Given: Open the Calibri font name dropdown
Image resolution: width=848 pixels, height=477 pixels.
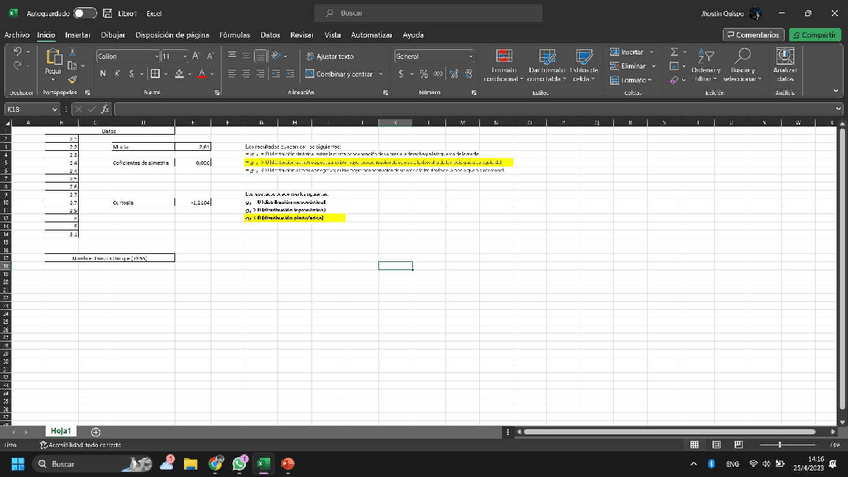Looking at the screenshot, I should point(157,56).
